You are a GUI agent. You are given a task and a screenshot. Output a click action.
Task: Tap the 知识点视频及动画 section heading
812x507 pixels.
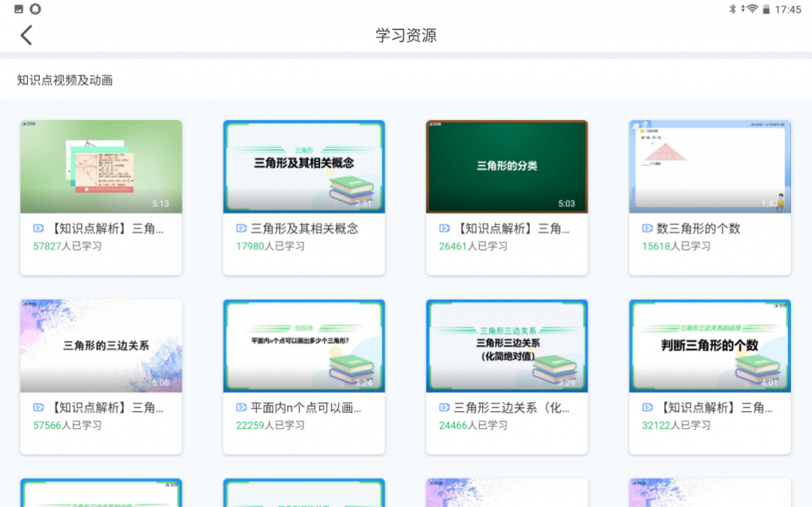(65, 80)
